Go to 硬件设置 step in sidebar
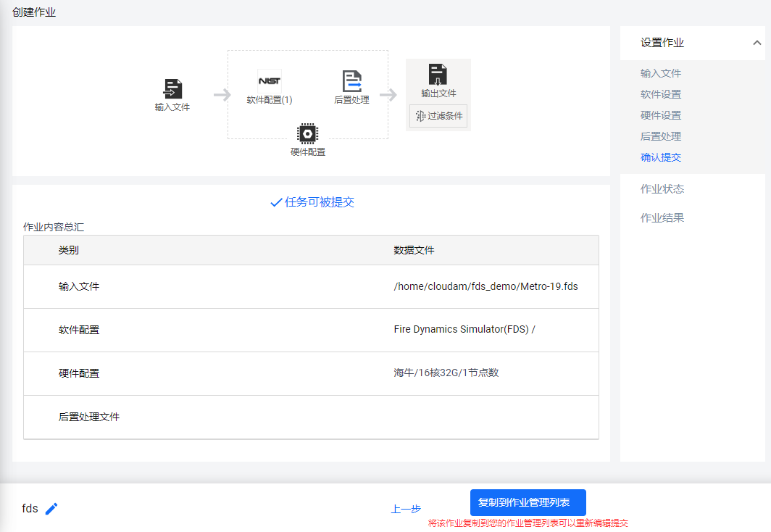Viewport: 771px width, 532px height. pos(660,115)
